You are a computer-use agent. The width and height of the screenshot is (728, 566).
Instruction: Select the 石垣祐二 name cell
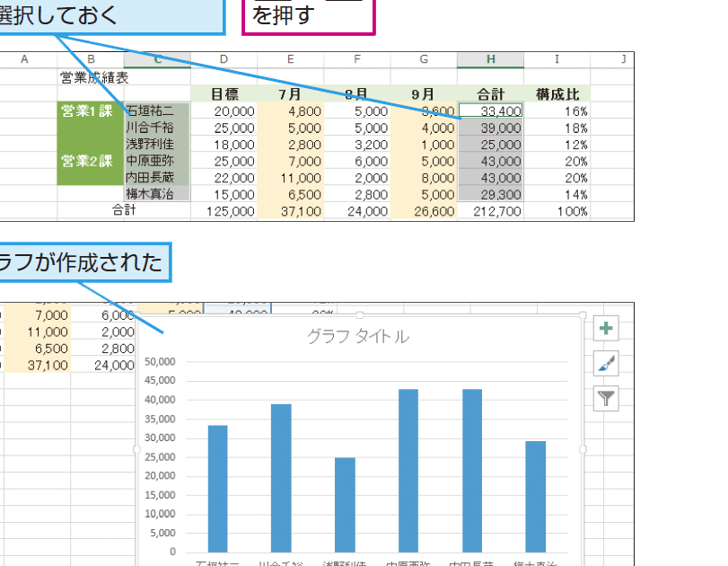tap(156, 111)
